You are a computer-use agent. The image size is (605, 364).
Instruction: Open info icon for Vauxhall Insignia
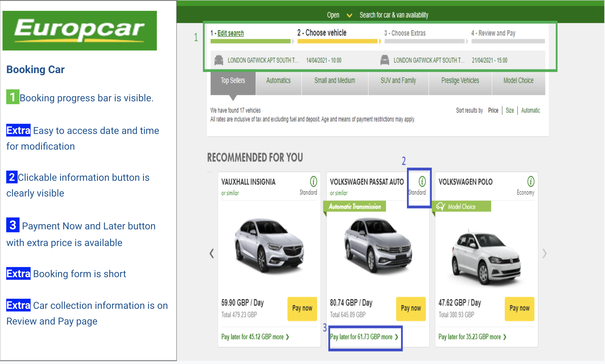313,182
